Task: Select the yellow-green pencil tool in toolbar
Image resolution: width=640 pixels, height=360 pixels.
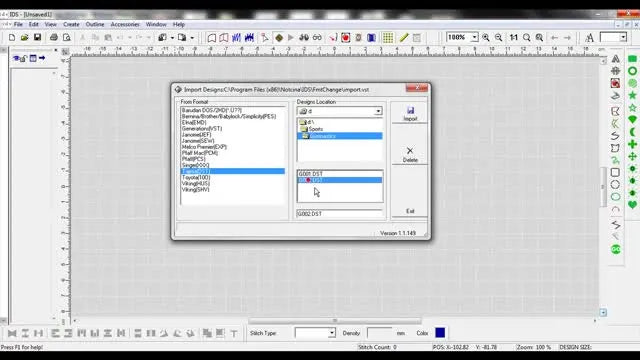Action: pos(404,38)
